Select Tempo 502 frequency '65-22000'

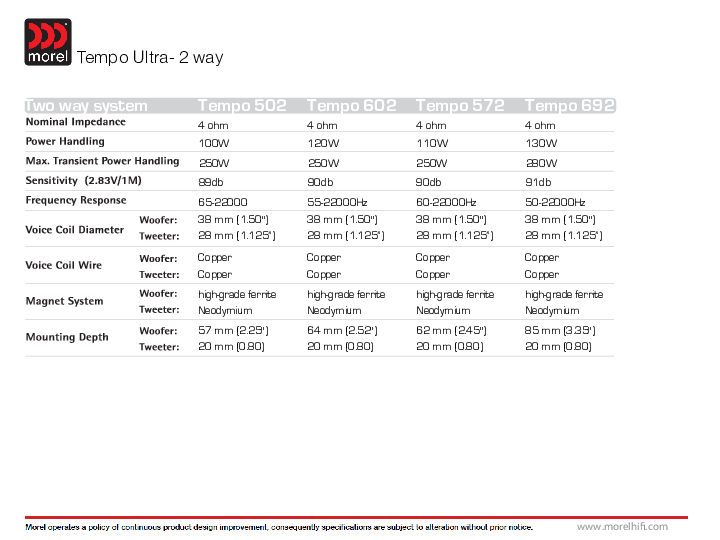pos(223,202)
